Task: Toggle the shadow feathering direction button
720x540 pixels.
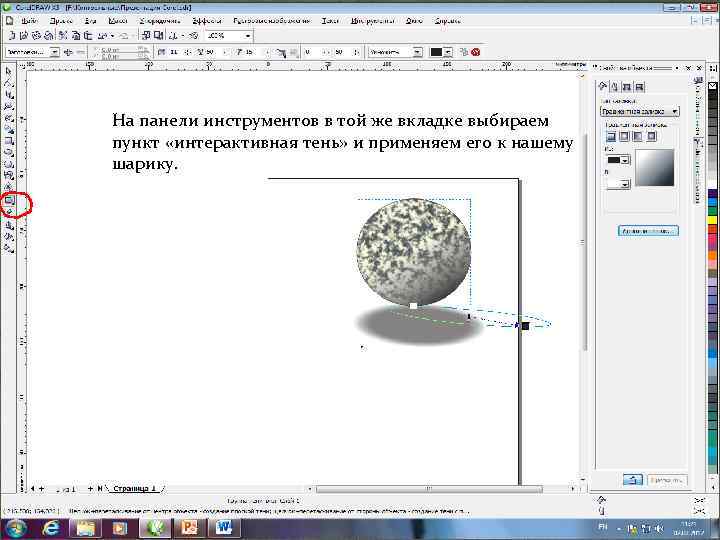Action: pyautogui.click(x=281, y=52)
